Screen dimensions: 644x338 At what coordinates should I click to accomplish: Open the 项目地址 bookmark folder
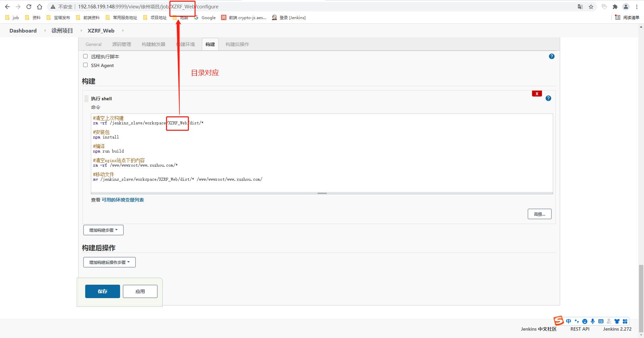(155, 17)
